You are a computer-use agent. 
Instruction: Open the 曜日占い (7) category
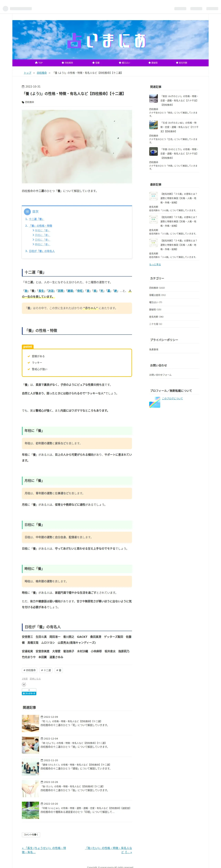(156, 302)
